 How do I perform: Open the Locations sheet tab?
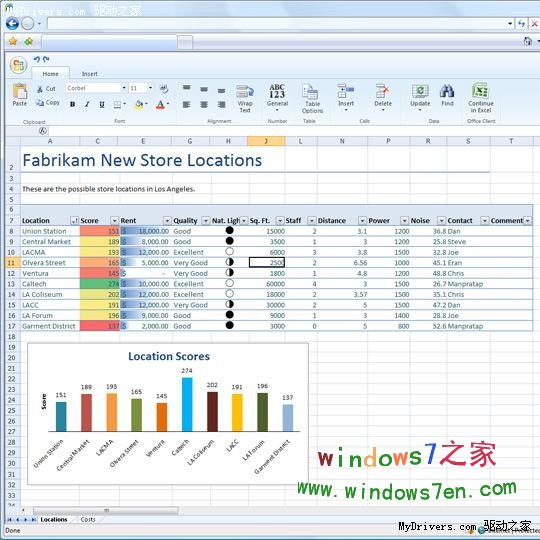[x=54, y=519]
